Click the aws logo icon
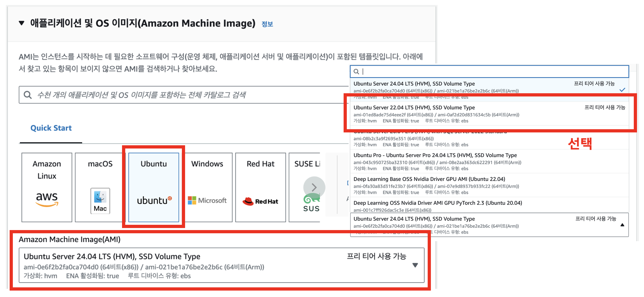644x297 pixels. pyautogui.click(x=47, y=200)
